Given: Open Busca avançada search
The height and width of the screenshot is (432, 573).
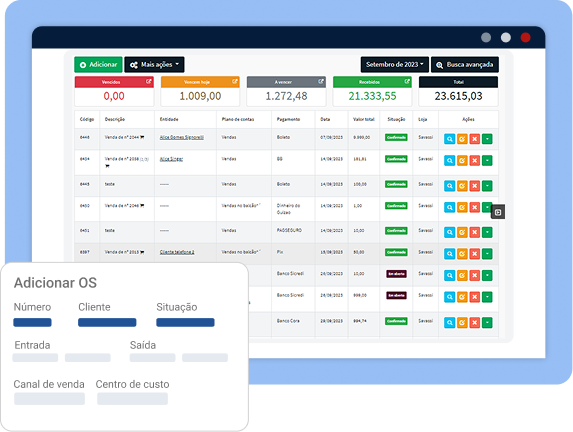Looking at the screenshot, I should (x=465, y=65).
